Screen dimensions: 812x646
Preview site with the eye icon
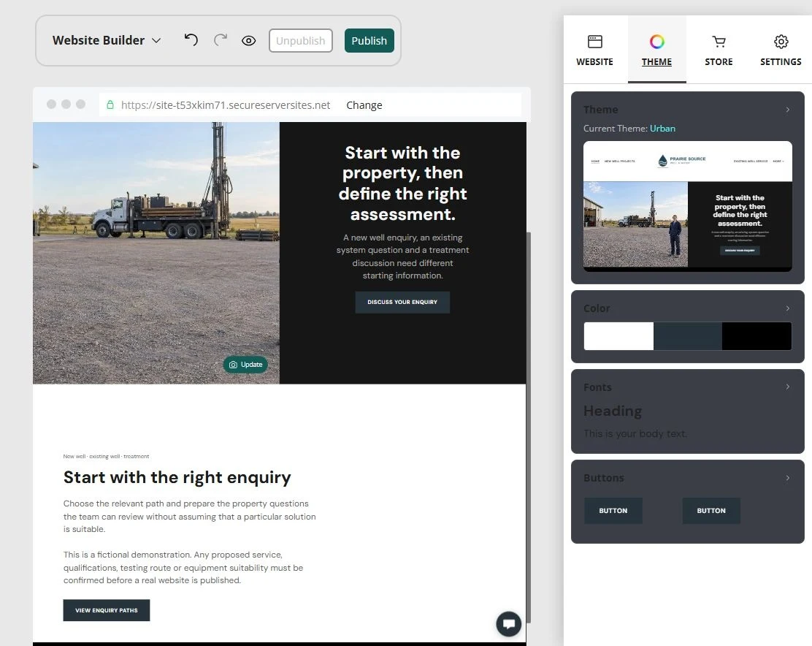[248, 40]
